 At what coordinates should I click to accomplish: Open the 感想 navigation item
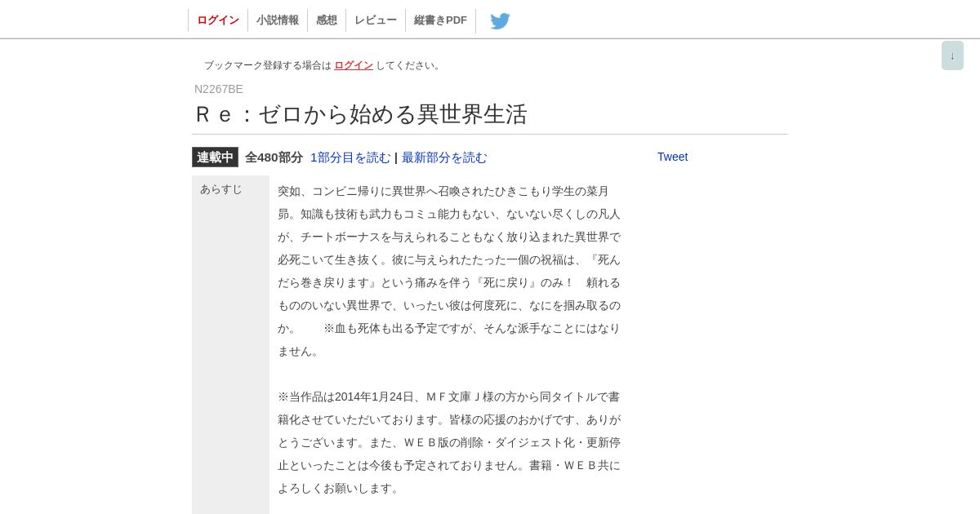pos(327,20)
